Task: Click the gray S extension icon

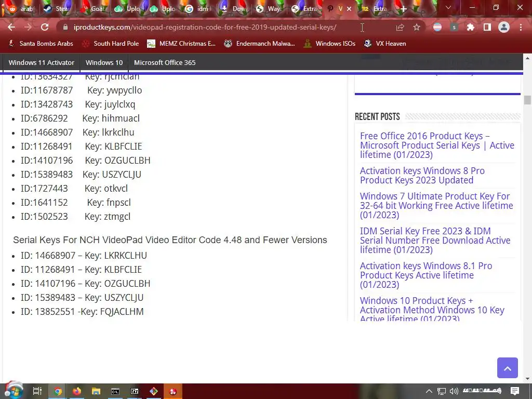Action: coord(454,27)
